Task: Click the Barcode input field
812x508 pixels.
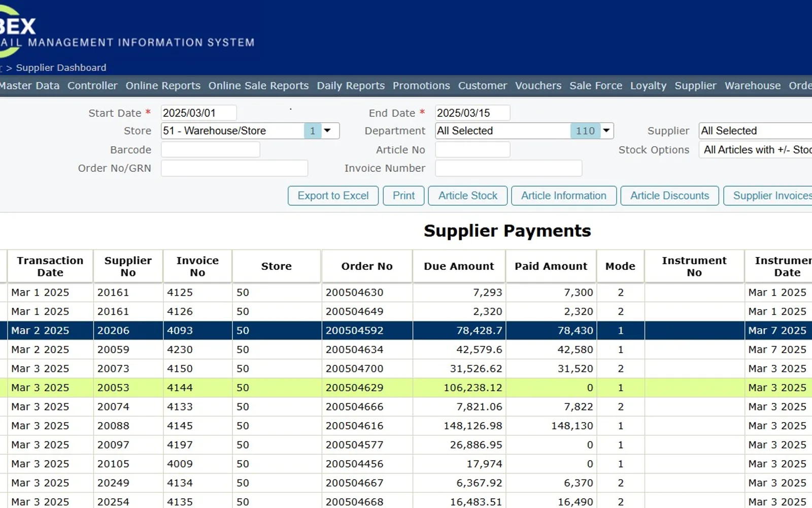Action: click(x=210, y=149)
